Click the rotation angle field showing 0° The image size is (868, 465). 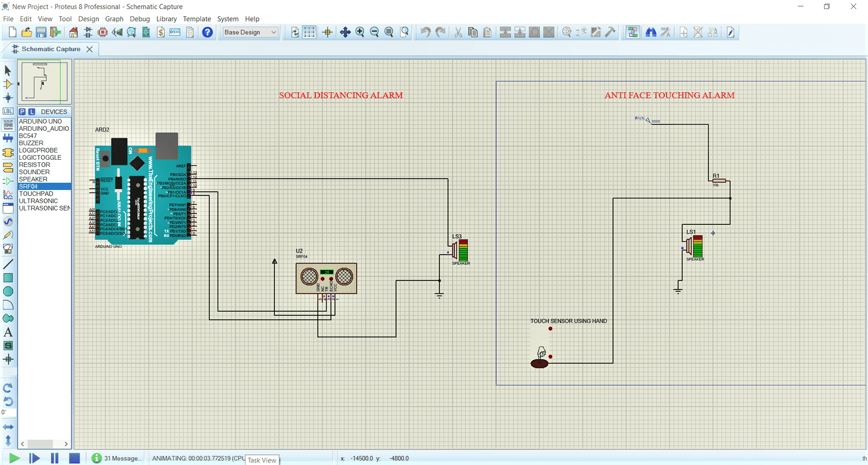tap(8, 413)
